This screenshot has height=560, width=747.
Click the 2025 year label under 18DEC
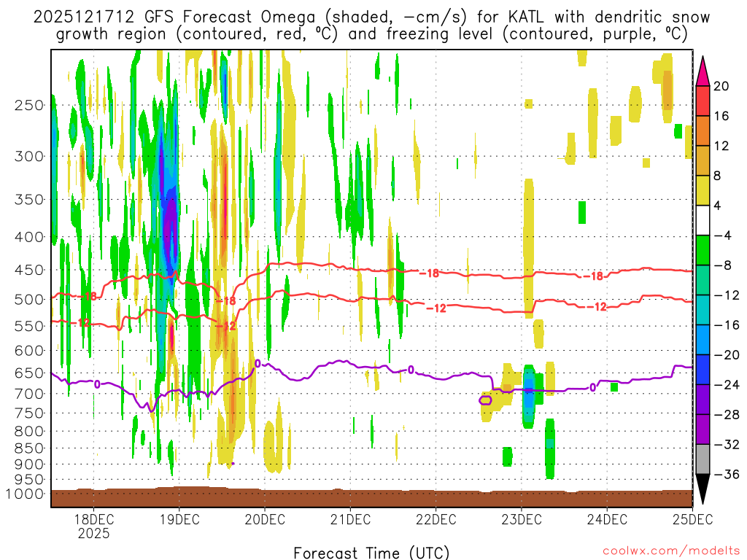[x=94, y=533]
